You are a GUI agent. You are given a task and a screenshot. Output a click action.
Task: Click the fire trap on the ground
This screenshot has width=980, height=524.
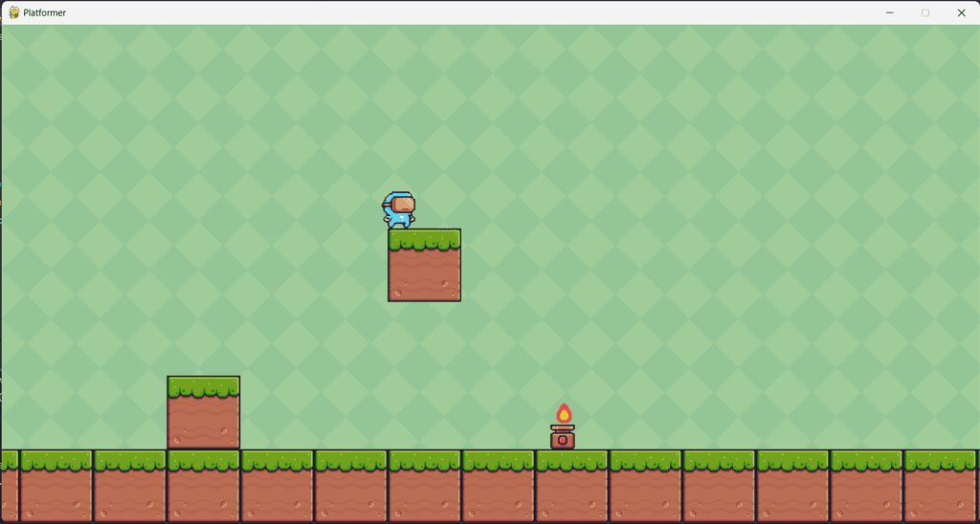(563, 426)
